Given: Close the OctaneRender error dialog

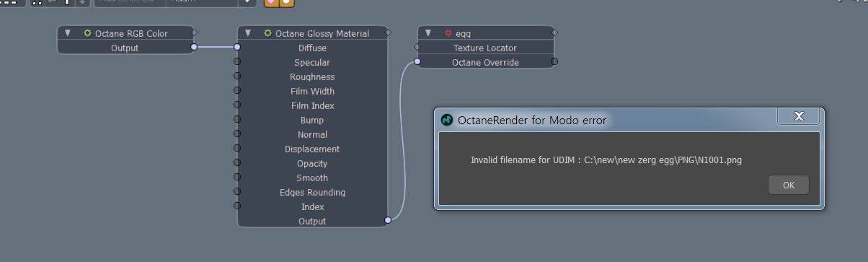Looking at the screenshot, I should (798, 116).
